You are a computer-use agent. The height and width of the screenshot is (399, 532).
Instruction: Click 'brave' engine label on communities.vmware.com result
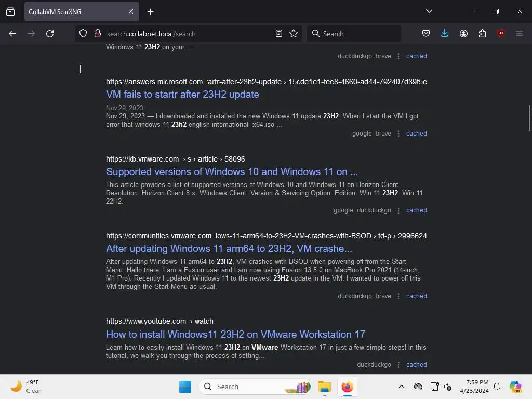pos(383,296)
